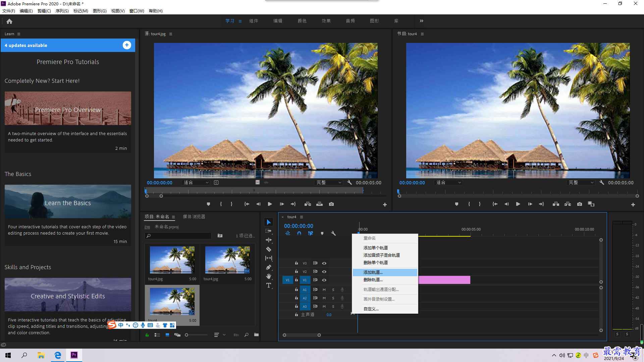Switch Project panel to list view
644x362 pixels.
(x=157, y=335)
